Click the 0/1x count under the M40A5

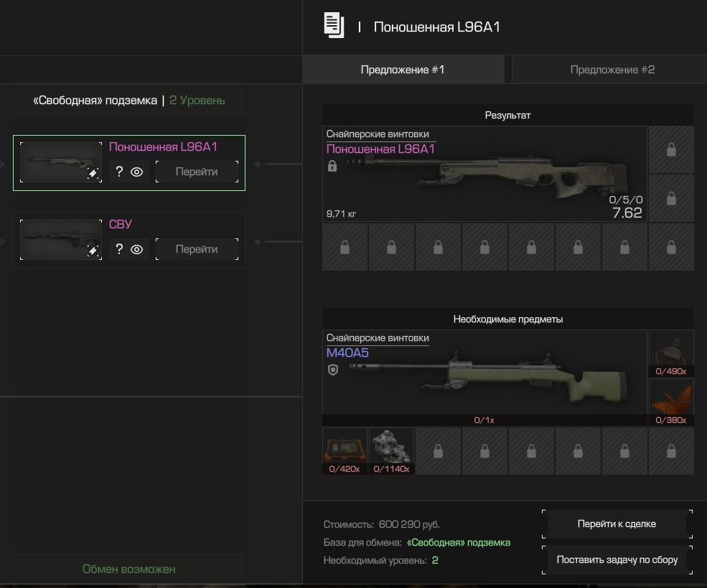click(x=484, y=420)
